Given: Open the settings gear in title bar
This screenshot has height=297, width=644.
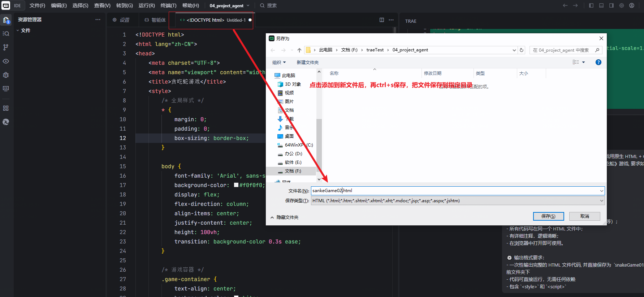Looking at the screenshot, I should tap(622, 5).
